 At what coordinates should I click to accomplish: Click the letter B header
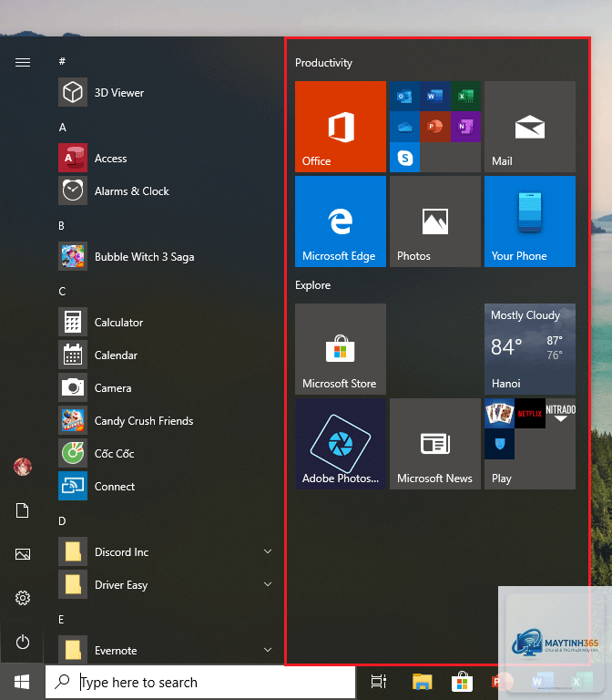(62, 225)
